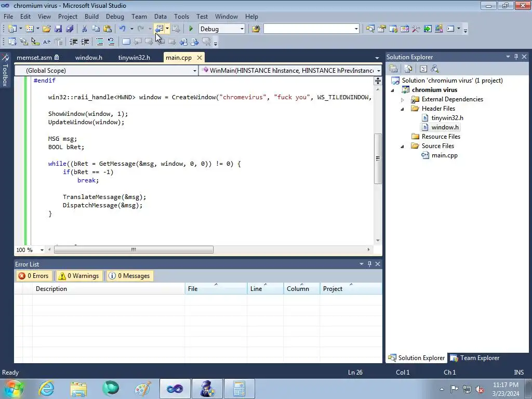Pin the Solution Explorer panel
The width and height of the screenshot is (532, 399).
coord(516,57)
